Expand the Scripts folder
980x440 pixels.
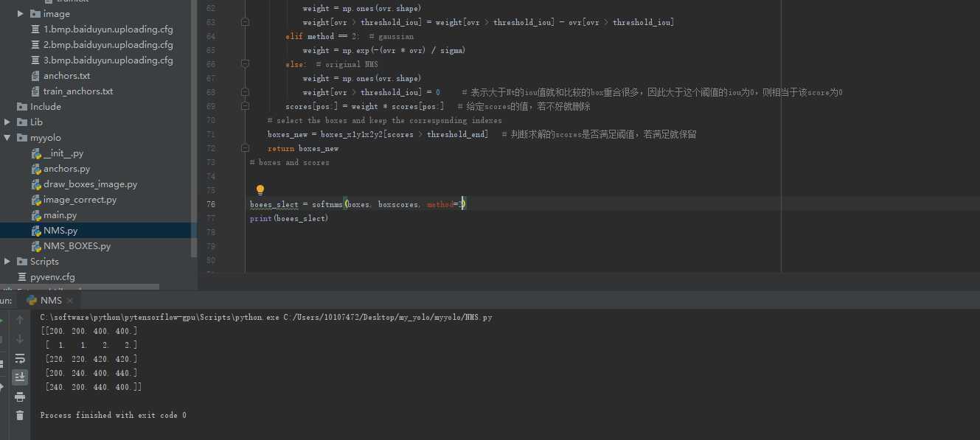click(x=7, y=262)
